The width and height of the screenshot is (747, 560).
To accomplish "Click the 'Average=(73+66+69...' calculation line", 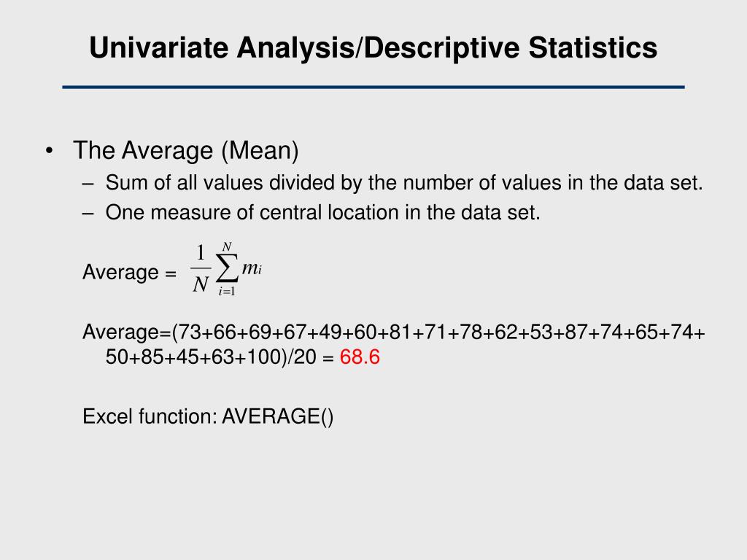I will click(393, 332).
